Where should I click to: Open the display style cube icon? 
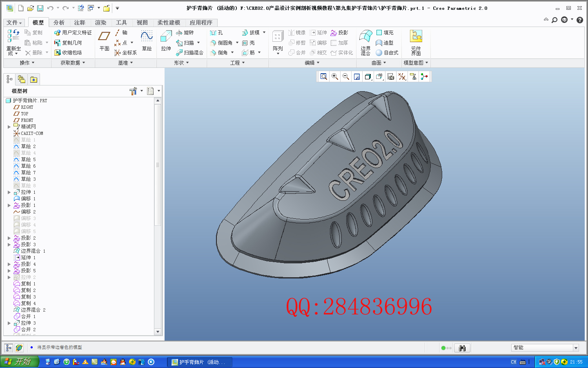coord(368,76)
